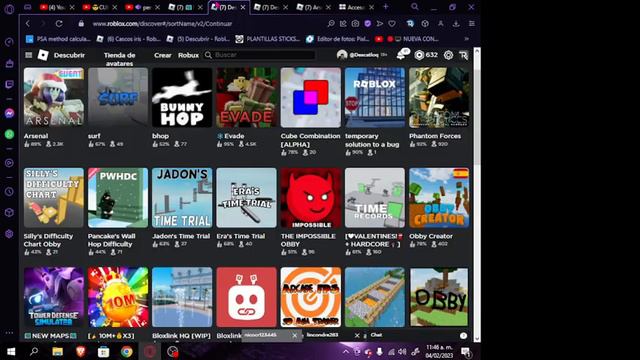The height and width of the screenshot is (360, 640).
Task: Open Messenger in the browser sidebar
Action: (x=9, y=113)
